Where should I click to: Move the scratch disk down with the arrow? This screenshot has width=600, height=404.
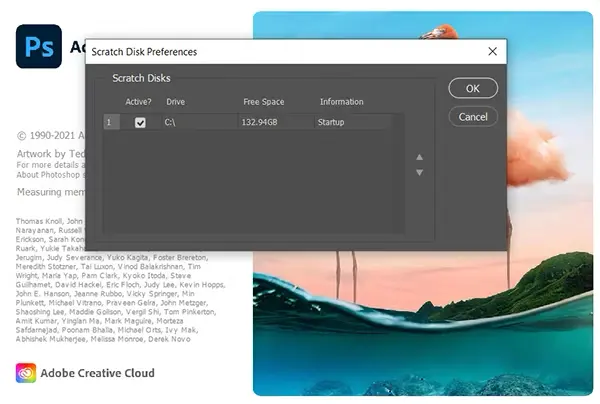tap(420, 173)
